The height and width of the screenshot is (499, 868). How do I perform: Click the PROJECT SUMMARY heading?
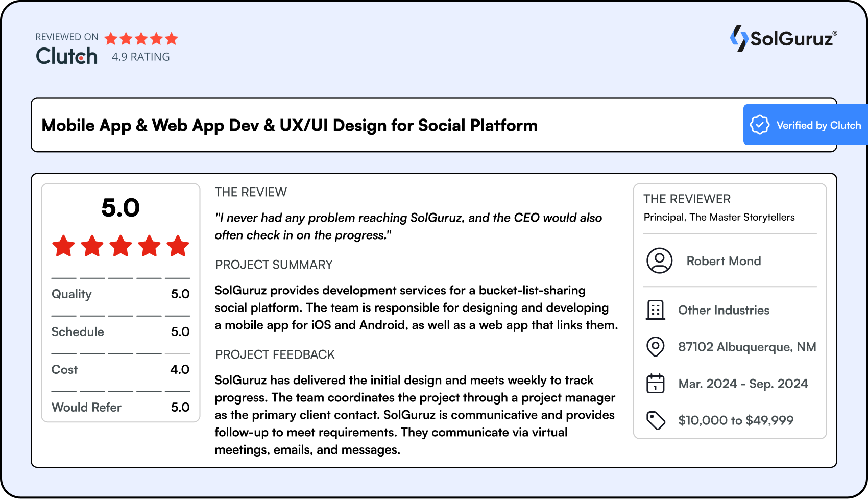(274, 265)
